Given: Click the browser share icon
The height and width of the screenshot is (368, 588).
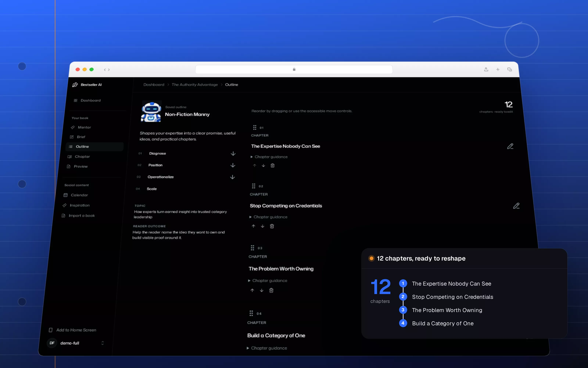Looking at the screenshot, I should (x=486, y=69).
